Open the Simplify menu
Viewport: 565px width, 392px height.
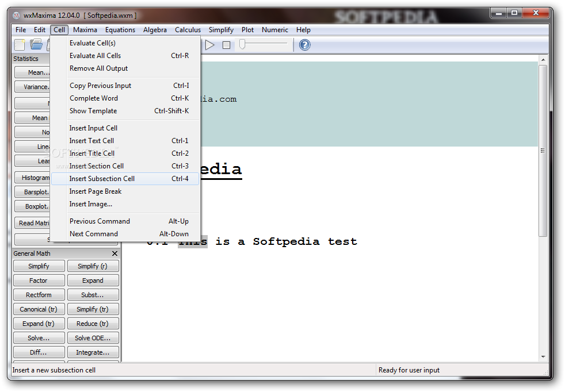(221, 30)
